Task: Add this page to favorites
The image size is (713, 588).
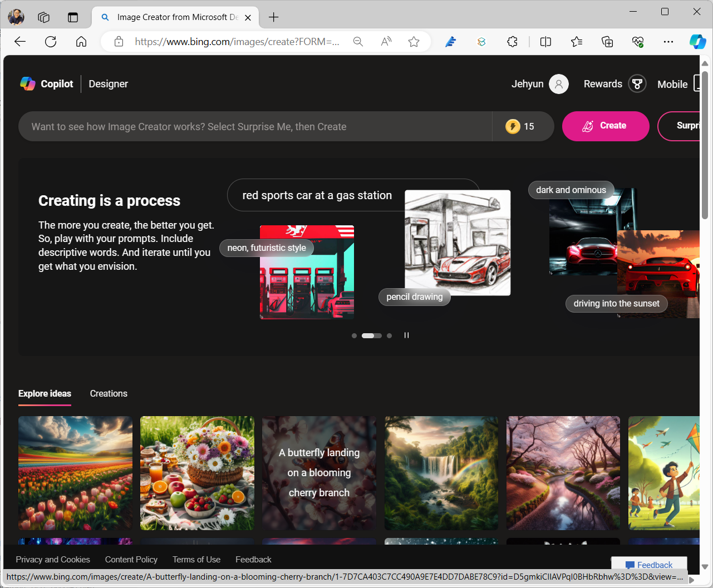Action: coord(414,42)
